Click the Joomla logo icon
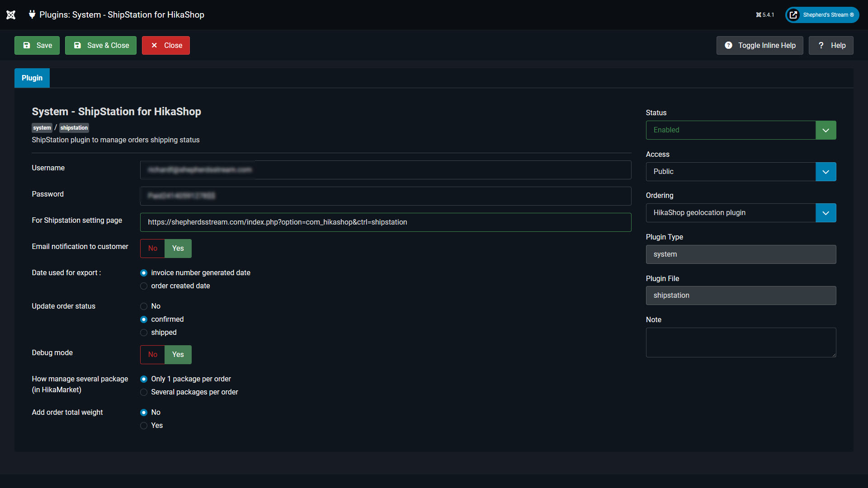The height and width of the screenshot is (488, 868). click(11, 15)
